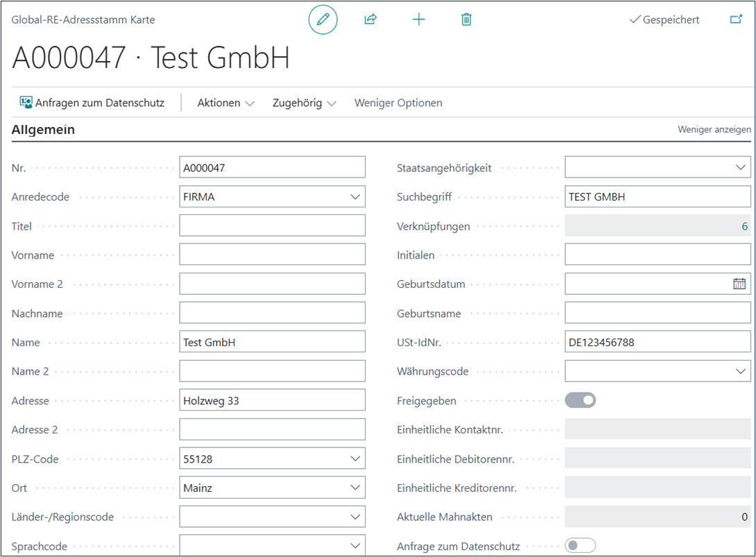Click the trash can delete icon
The width and height of the screenshot is (756, 557).
click(466, 20)
